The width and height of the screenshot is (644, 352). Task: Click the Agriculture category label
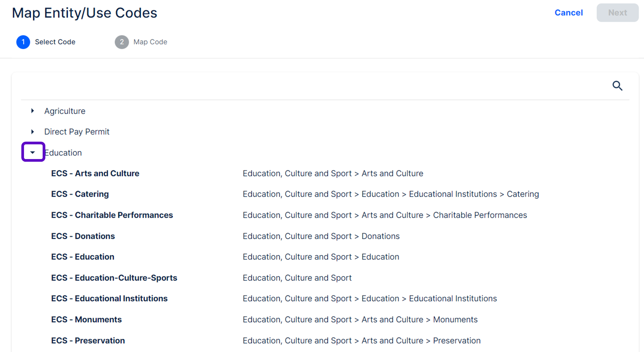tap(65, 111)
